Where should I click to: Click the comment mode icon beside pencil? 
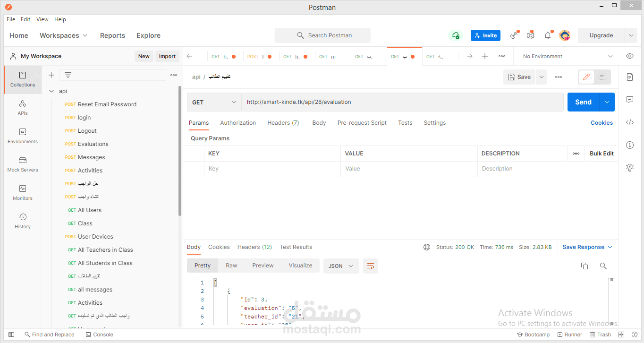(x=602, y=77)
